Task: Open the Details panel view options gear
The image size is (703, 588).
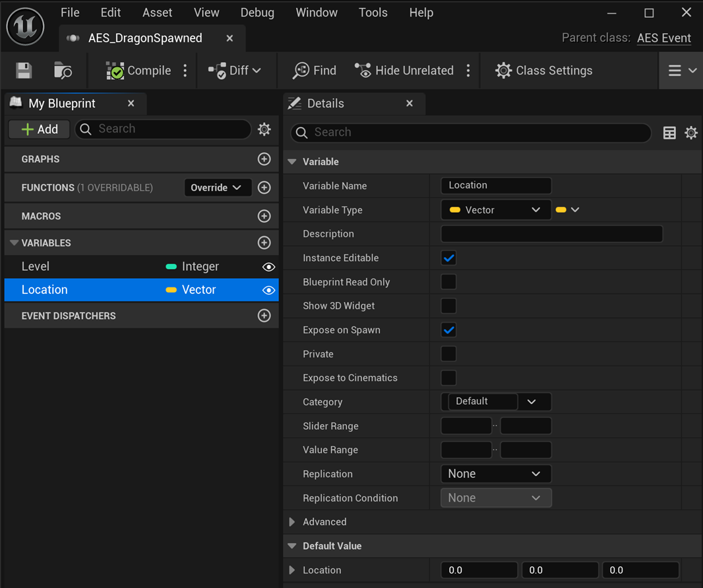Action: click(691, 132)
